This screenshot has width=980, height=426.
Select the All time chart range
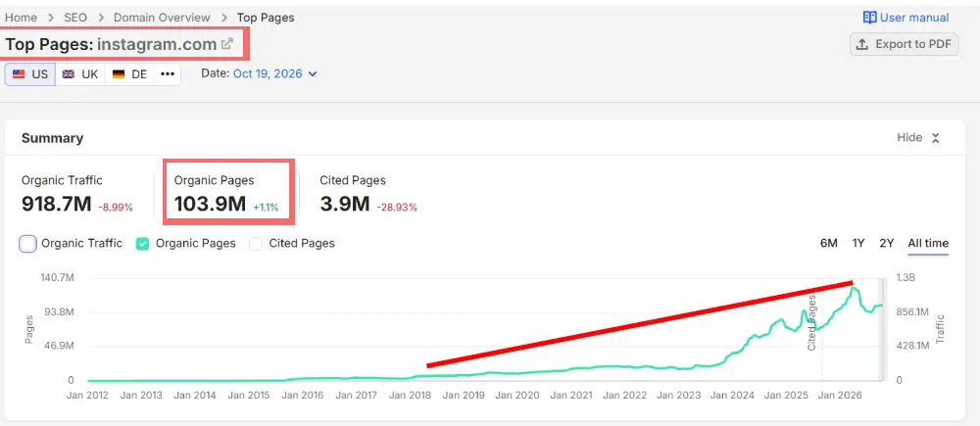pyautogui.click(x=928, y=243)
